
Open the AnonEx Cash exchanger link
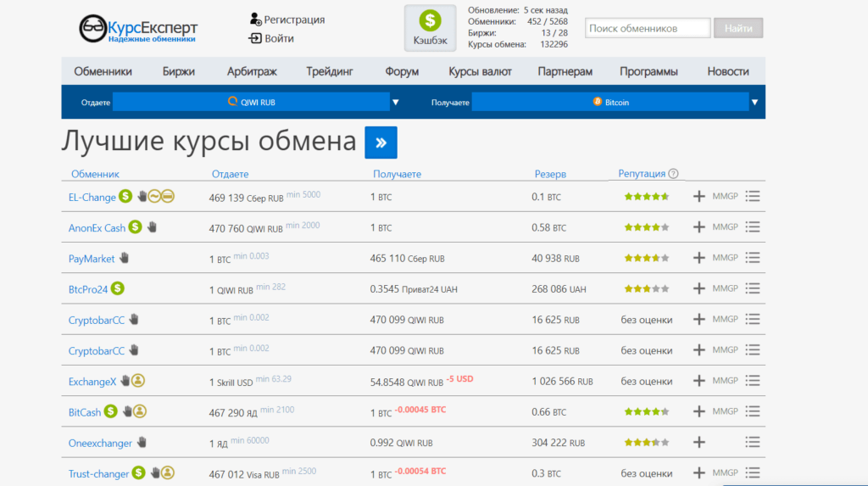(x=97, y=228)
